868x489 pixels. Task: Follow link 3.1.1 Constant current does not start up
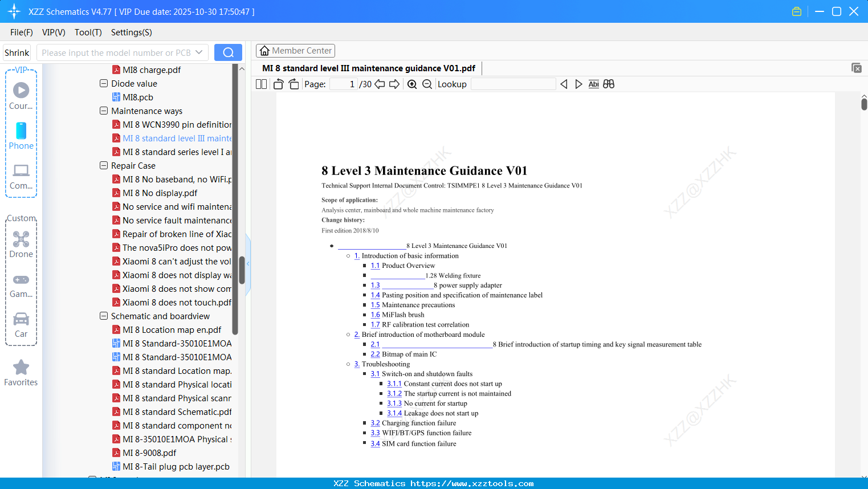pyautogui.click(x=394, y=384)
